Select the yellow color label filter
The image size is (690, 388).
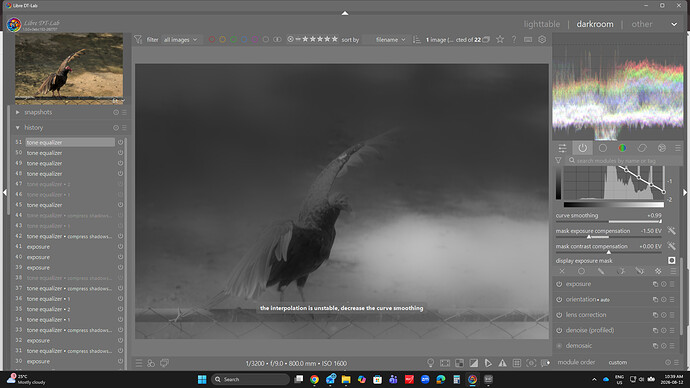click(x=223, y=40)
